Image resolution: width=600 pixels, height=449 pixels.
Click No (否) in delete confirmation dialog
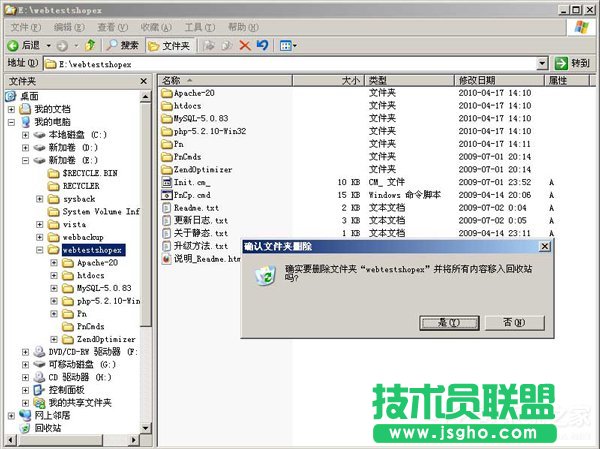tap(514, 323)
